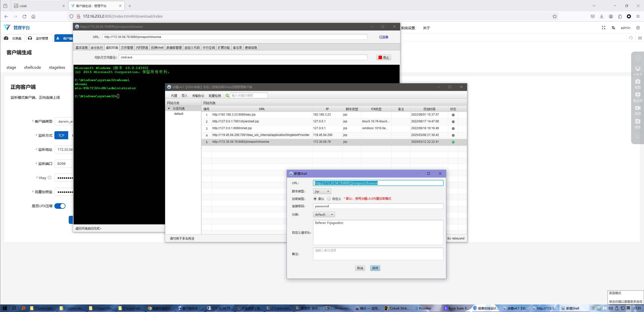Click the fullscreen expand icon near admin
The width and height of the screenshot is (644, 312).
603,28
